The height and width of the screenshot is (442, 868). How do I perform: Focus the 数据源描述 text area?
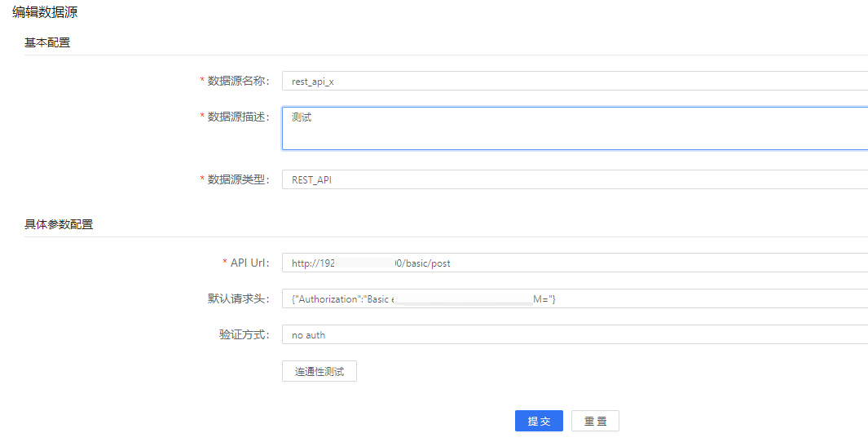point(571,129)
